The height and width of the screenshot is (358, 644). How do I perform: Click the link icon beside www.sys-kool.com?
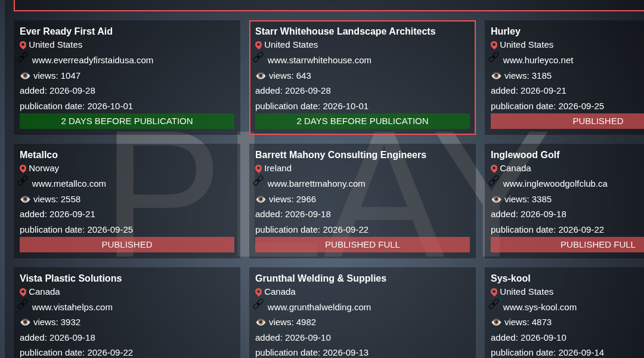pyautogui.click(x=494, y=304)
